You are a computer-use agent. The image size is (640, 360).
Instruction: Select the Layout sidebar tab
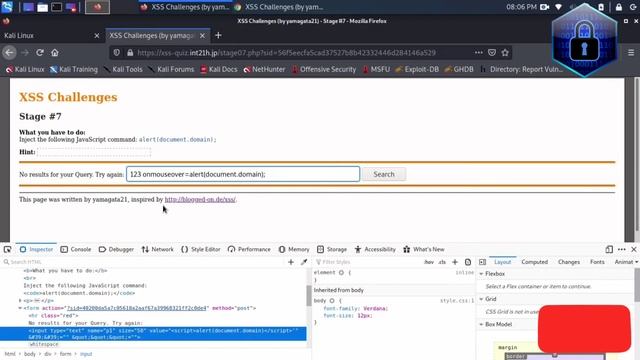502,262
